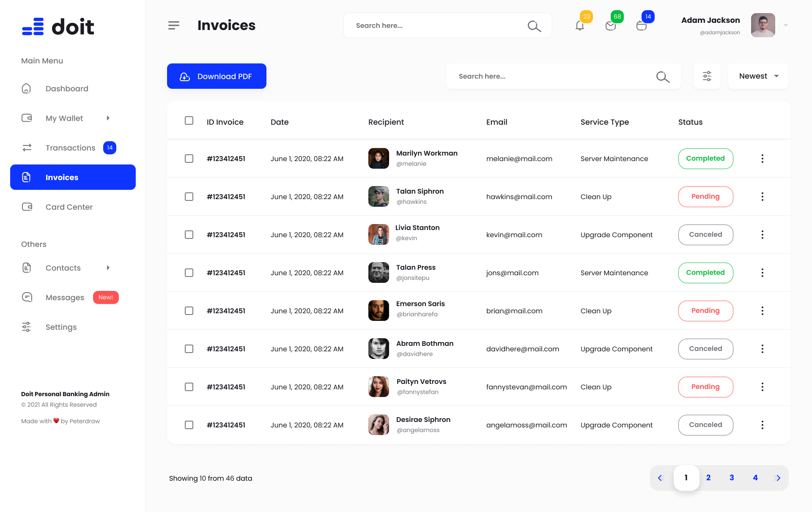Click magnifier icon in invoice search bar
This screenshot has width=812, height=512.
pos(662,77)
